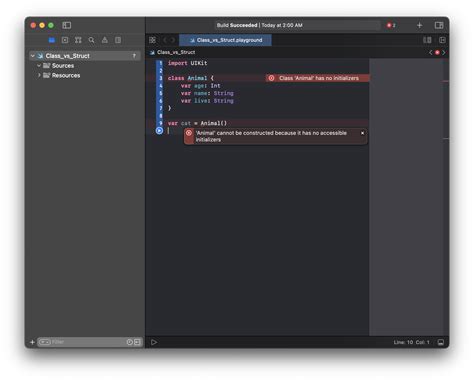Select the Sources folder
The image size is (474, 381).
click(63, 66)
